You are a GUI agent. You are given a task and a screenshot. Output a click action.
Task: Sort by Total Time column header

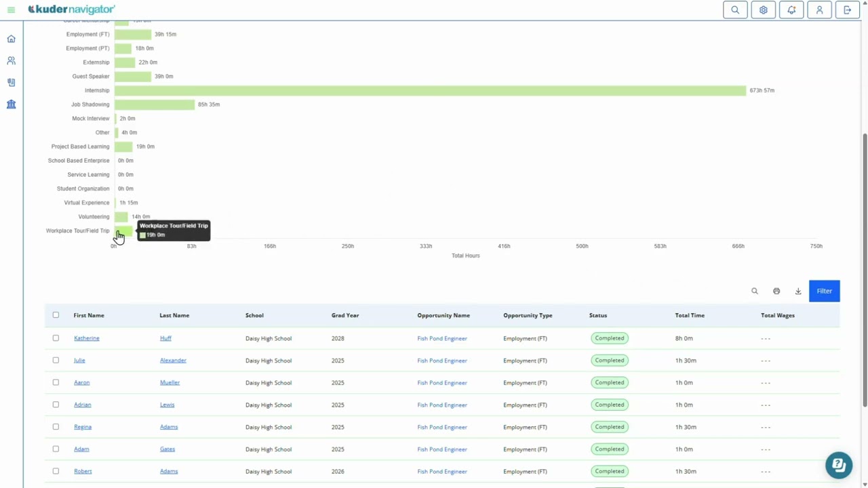click(690, 315)
